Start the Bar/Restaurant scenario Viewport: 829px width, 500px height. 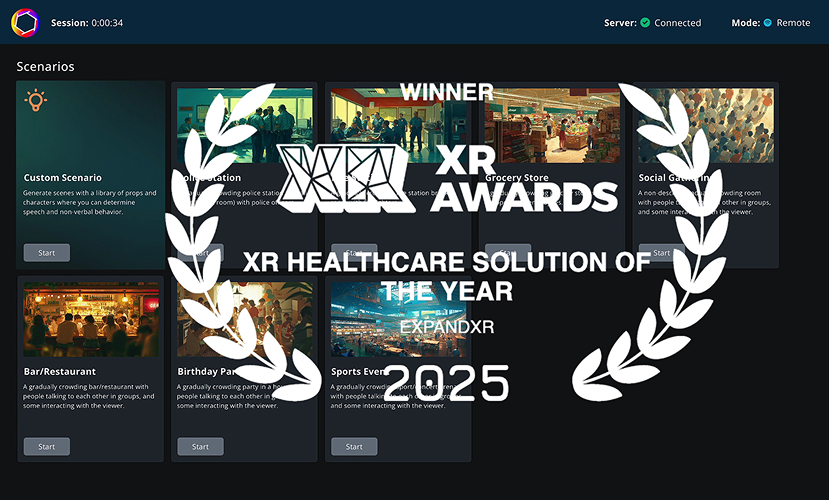47,447
